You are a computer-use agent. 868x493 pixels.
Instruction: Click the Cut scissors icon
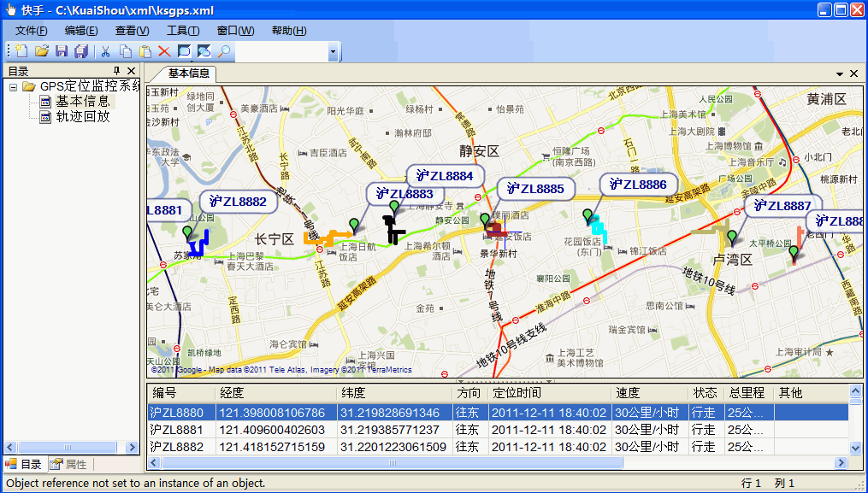[x=106, y=51]
